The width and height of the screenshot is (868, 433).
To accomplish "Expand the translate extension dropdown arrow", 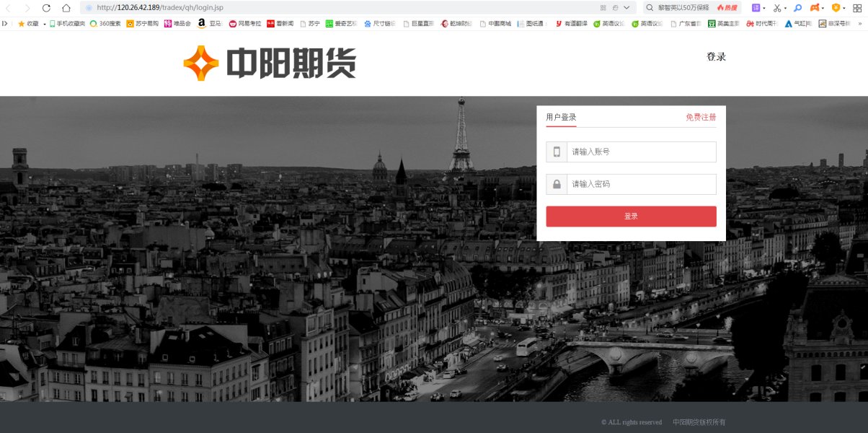I will pyautogui.click(x=764, y=8).
